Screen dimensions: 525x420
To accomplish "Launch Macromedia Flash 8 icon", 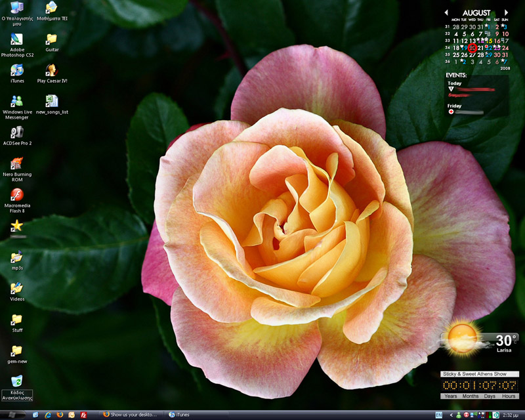I will click(17, 195).
